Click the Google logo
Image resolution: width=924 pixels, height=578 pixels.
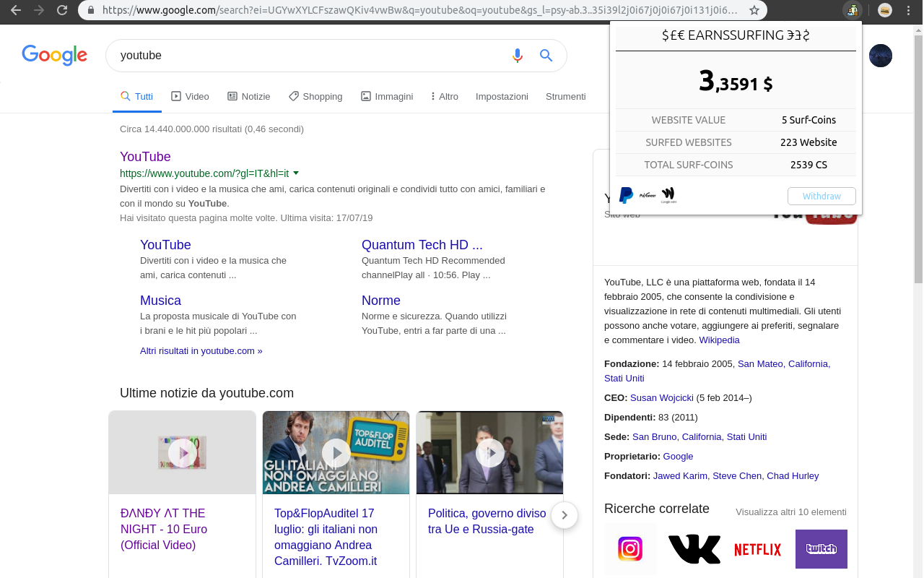click(x=55, y=55)
